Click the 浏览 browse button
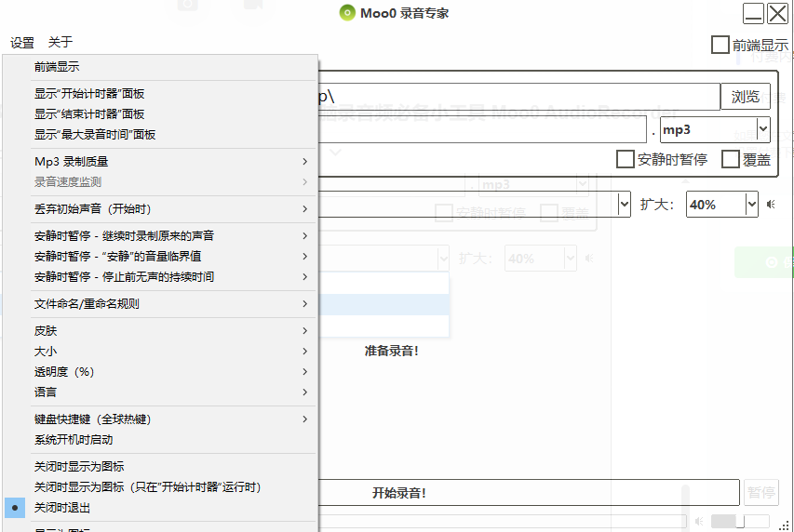Screen dimensions: 794x532 coord(746,97)
